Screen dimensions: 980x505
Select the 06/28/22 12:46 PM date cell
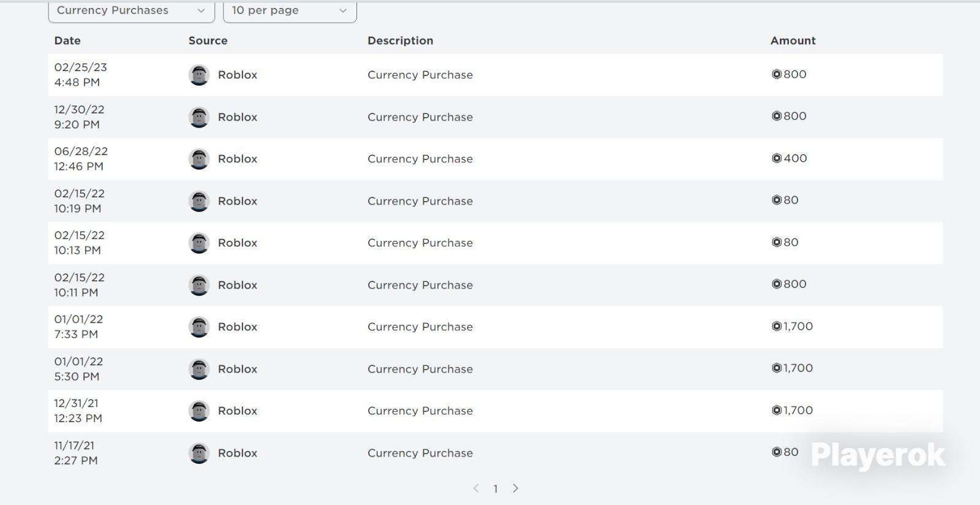[81, 159]
